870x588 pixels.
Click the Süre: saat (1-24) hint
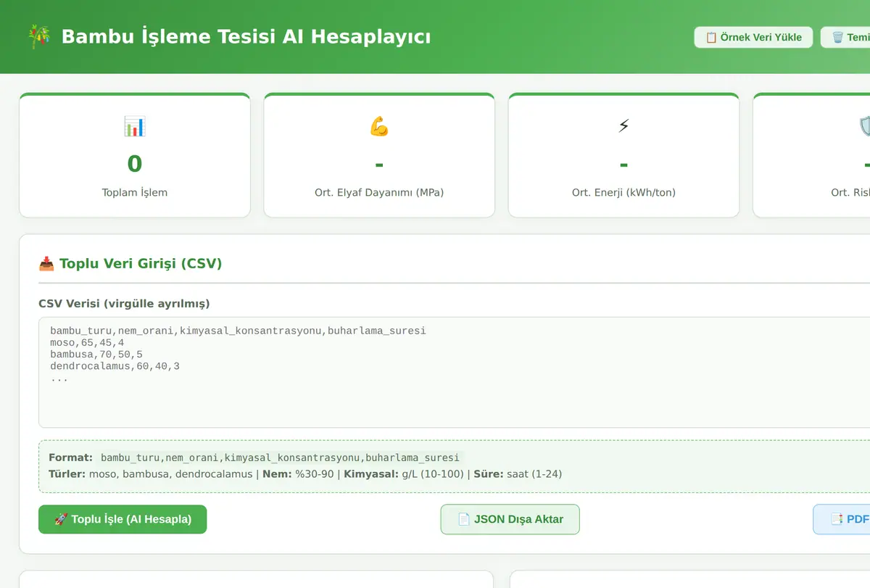pyautogui.click(x=518, y=474)
